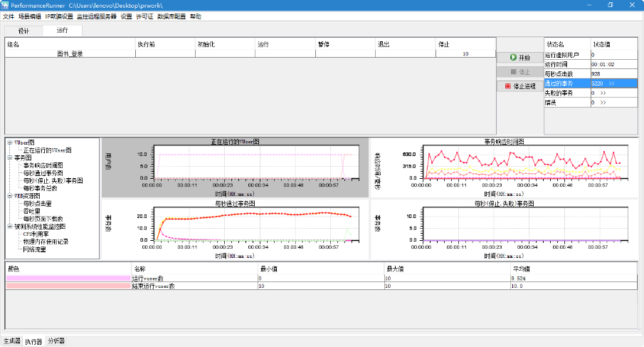Click the average value 9.524
Screen dimensions: 644x347
click(x=518, y=279)
